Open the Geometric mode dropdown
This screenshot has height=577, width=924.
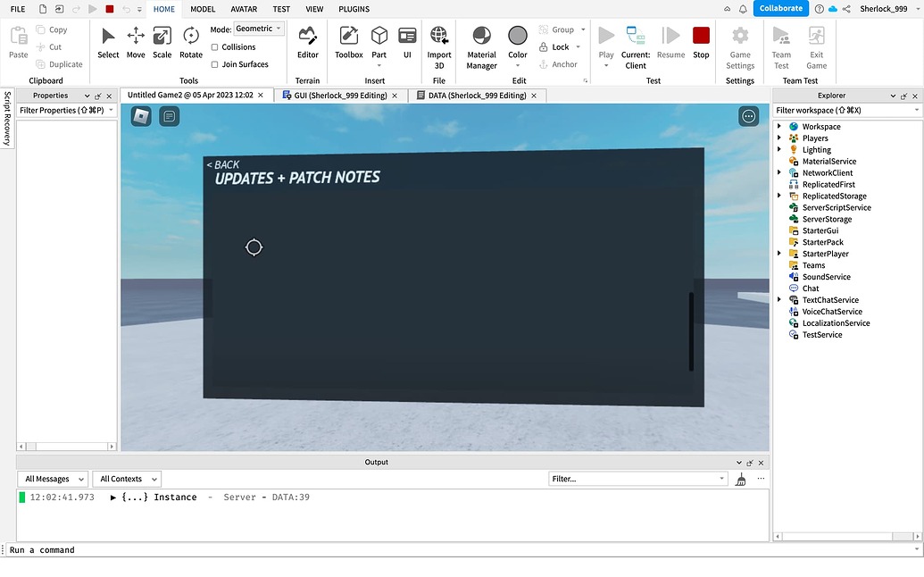[258, 28]
